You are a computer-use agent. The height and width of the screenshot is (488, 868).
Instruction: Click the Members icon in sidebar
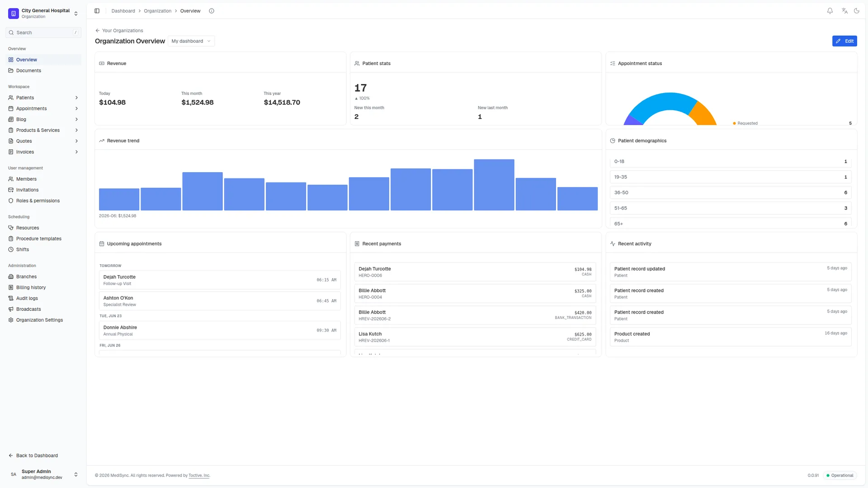[11, 179]
